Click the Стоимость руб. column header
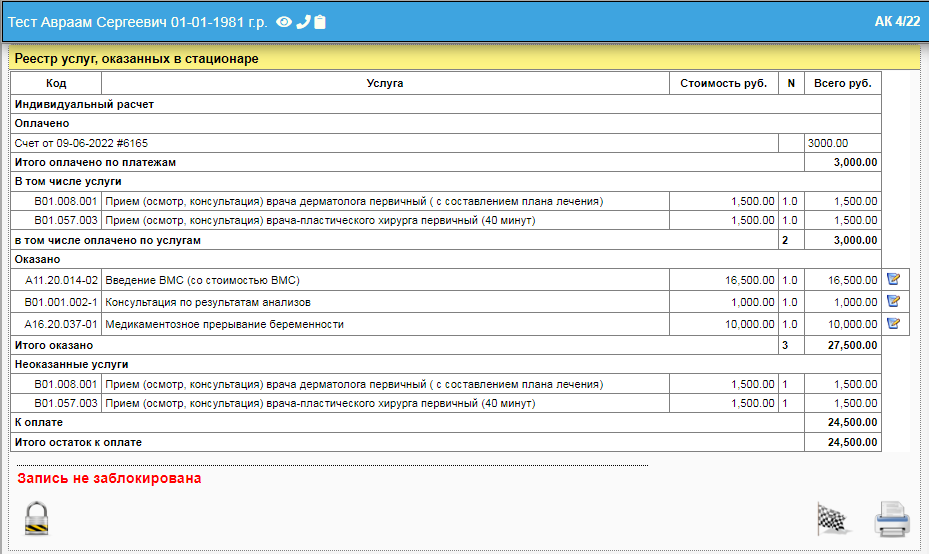The width and height of the screenshot is (929, 554). pos(723,83)
